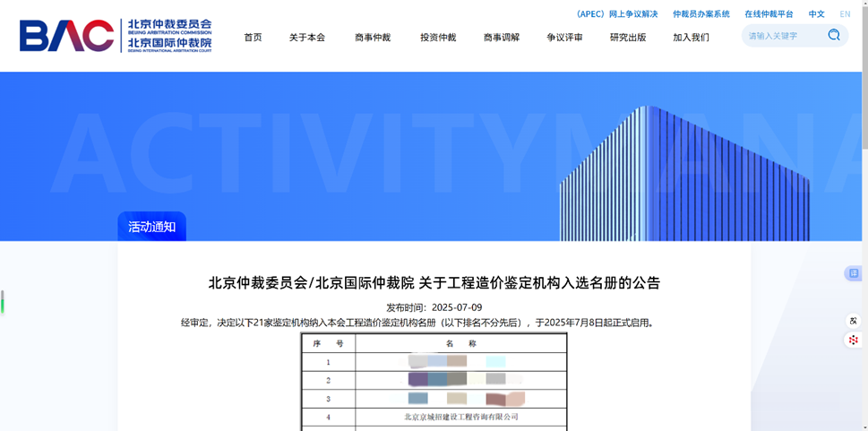Open the 首页 menu item

point(253,38)
